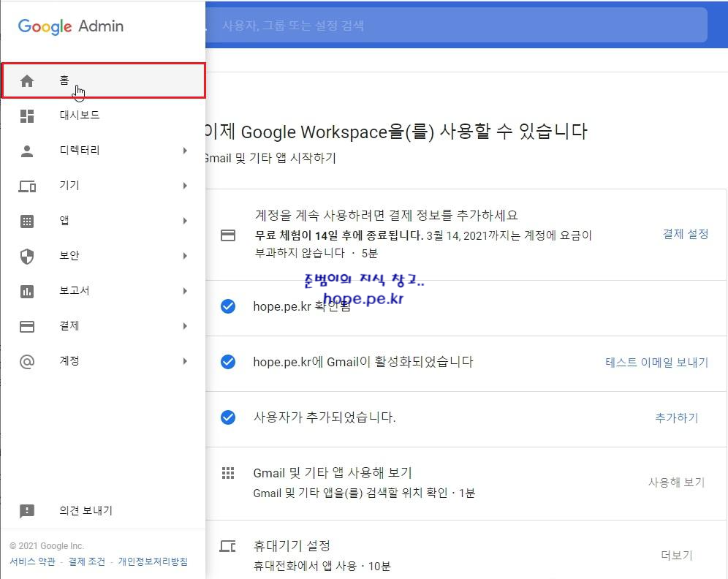Click the billing (결제) card icon in sidebar
Screen dimensions: 728x579
click(27, 326)
